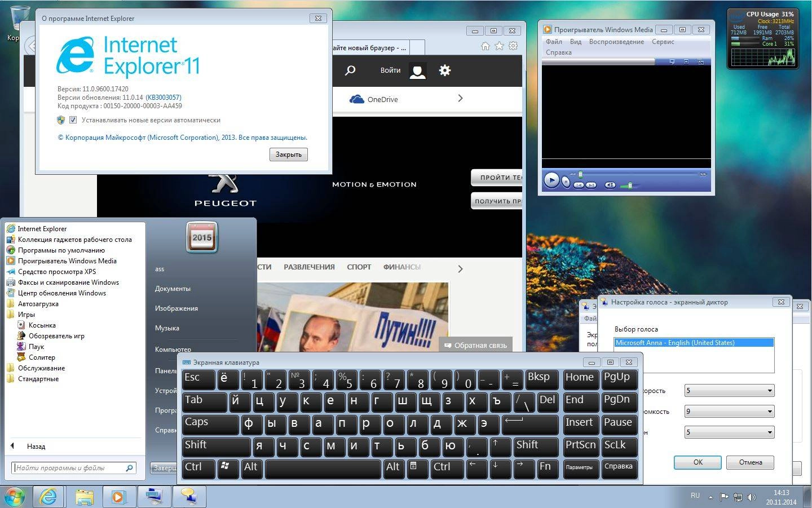Click Назад in the Start menu
Image resolution: width=812 pixels, height=508 pixels.
coord(36,447)
